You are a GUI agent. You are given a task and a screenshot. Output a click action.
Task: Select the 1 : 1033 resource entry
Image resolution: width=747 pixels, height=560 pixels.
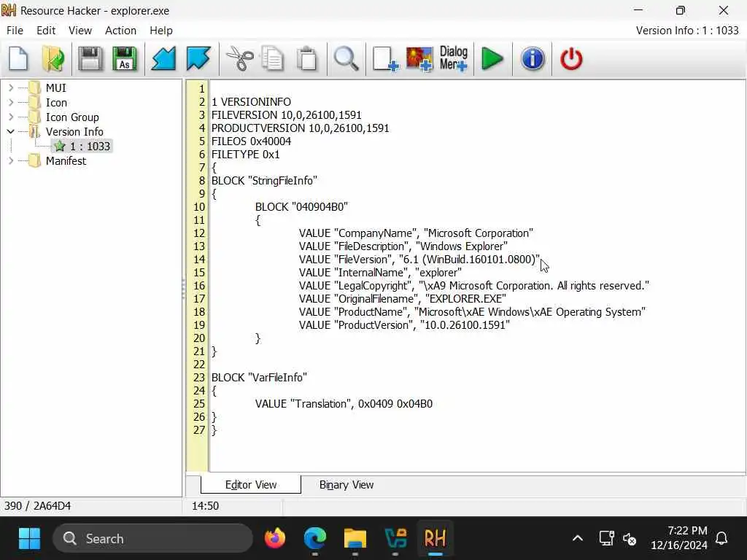click(x=90, y=146)
